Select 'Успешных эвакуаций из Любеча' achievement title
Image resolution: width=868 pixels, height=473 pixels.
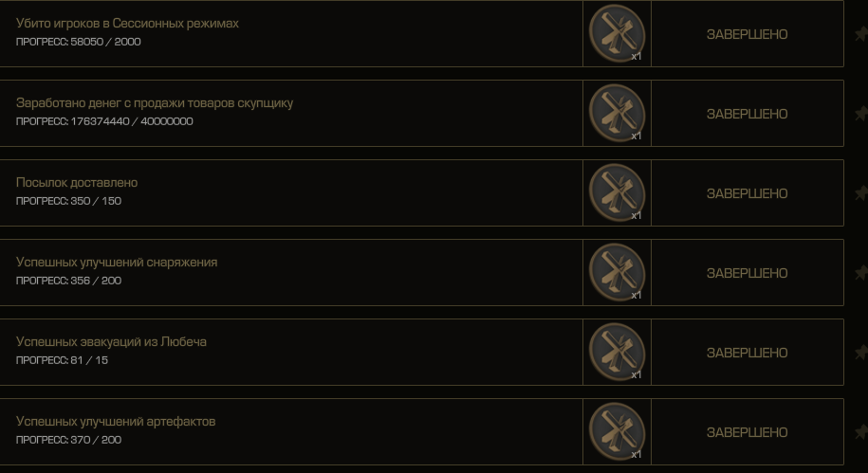click(x=111, y=342)
